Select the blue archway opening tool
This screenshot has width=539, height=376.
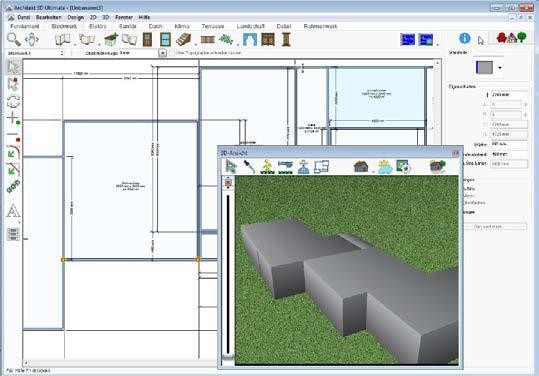pos(250,40)
